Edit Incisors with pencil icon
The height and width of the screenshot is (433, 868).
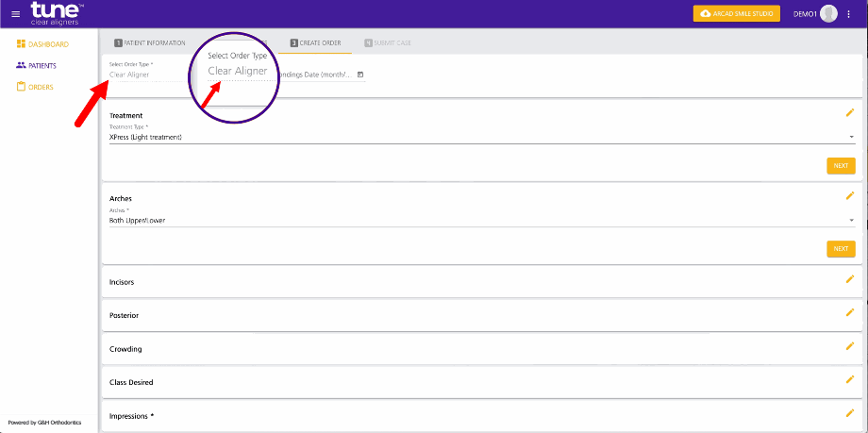click(x=850, y=279)
